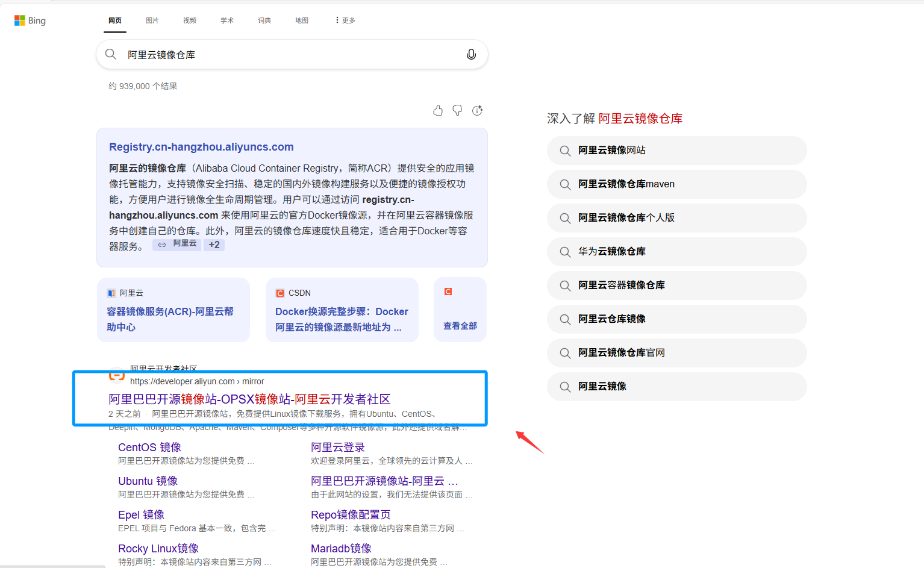Open Registry.cn-hangzhou.aliyuncs.com heading link
The width and height of the screenshot is (924, 568).
pos(201,147)
